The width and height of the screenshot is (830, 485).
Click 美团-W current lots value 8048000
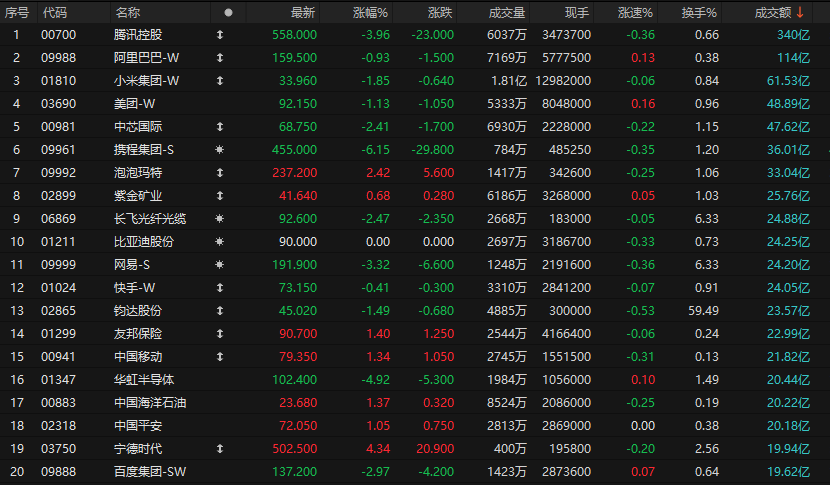(566, 104)
